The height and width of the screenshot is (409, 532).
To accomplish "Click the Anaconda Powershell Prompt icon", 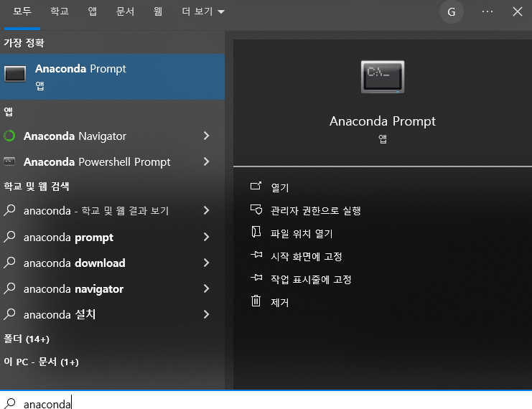I will pos(9,161).
